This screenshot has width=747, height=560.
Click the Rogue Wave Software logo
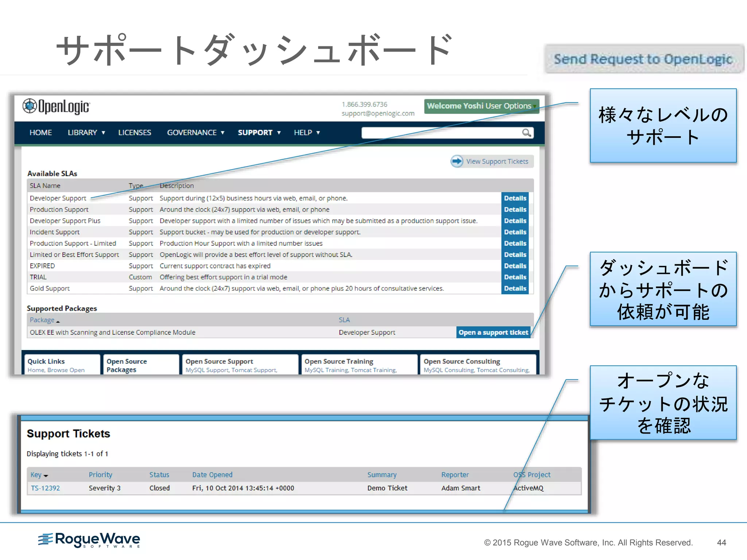[x=89, y=540]
